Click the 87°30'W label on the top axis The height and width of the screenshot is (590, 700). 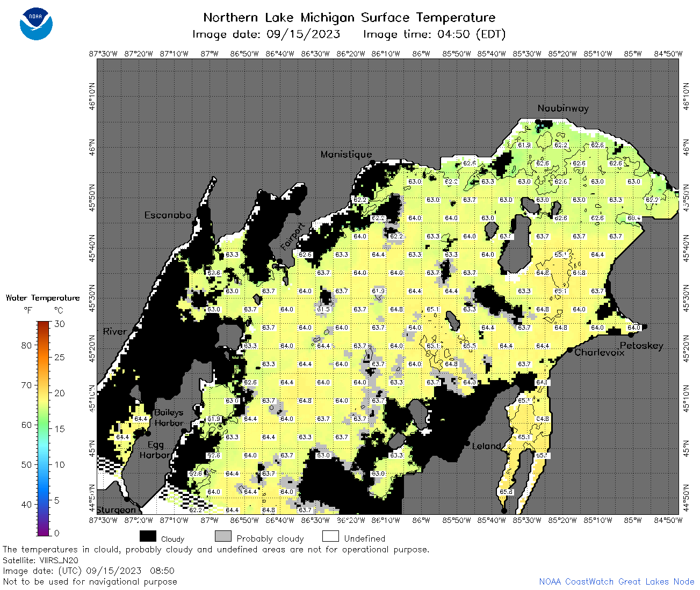point(103,54)
